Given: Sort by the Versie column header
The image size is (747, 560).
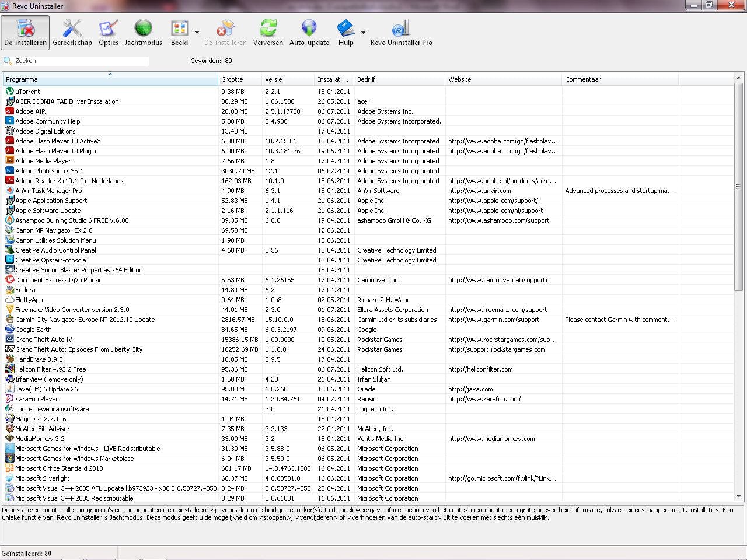Looking at the screenshot, I should click(x=288, y=79).
